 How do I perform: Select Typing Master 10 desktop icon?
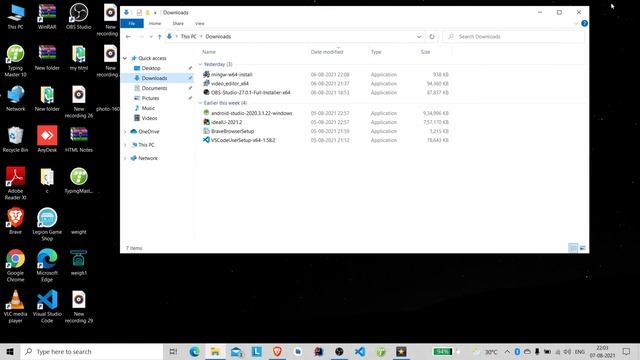(16, 60)
